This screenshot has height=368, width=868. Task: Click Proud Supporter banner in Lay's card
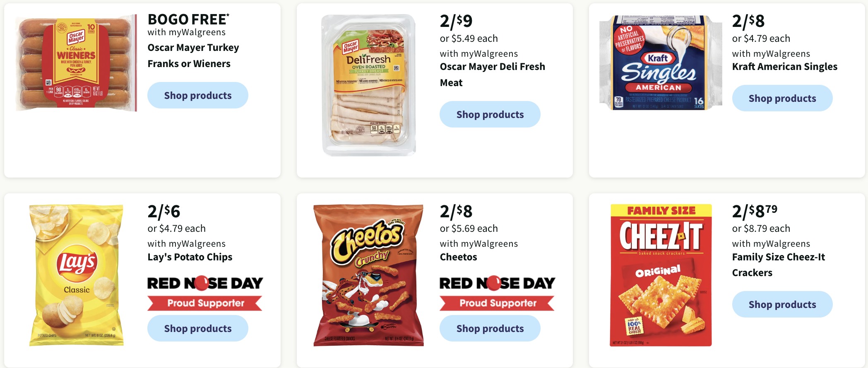tap(205, 303)
